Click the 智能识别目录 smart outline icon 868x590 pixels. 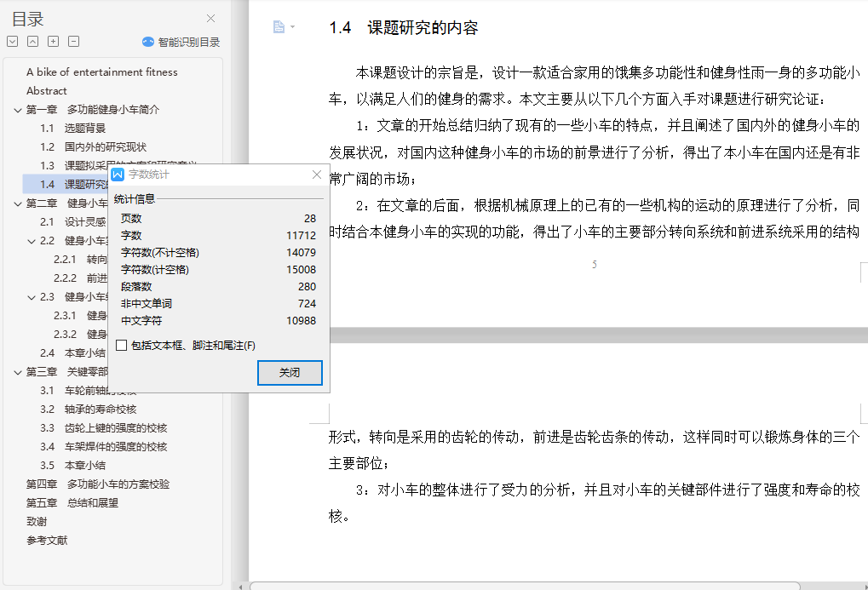tap(148, 42)
